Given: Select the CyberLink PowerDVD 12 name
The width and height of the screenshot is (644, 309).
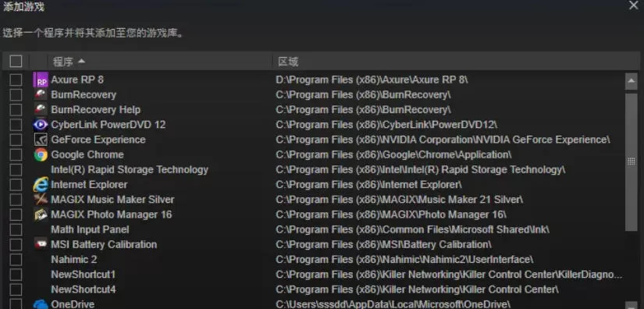Looking at the screenshot, I should coord(109,125).
